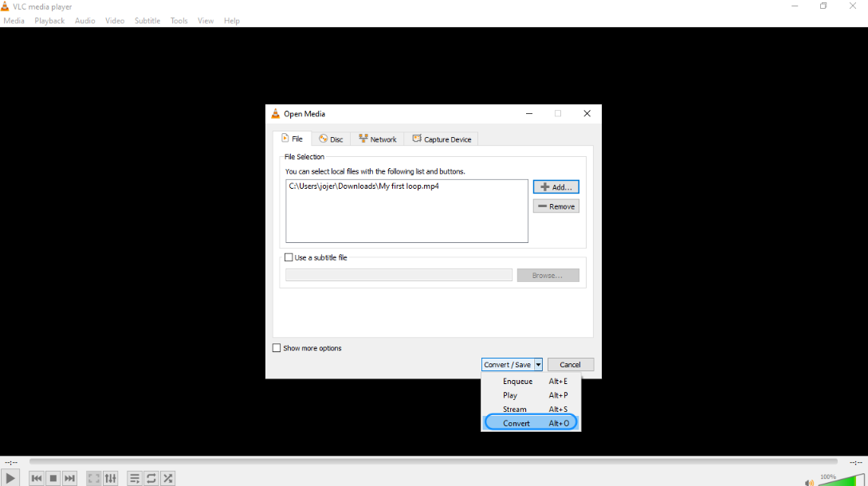Toggle fullscreen video icon
This screenshot has height=486, width=868.
(x=94, y=478)
